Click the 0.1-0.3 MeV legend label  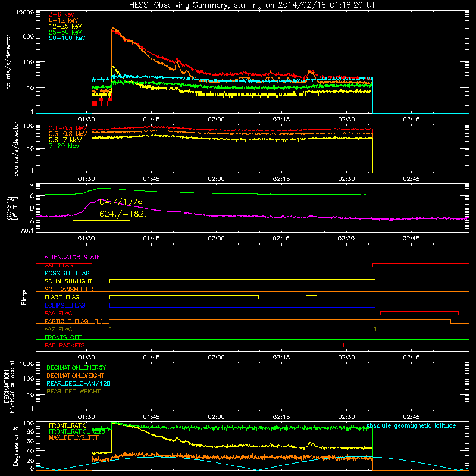tap(68, 128)
